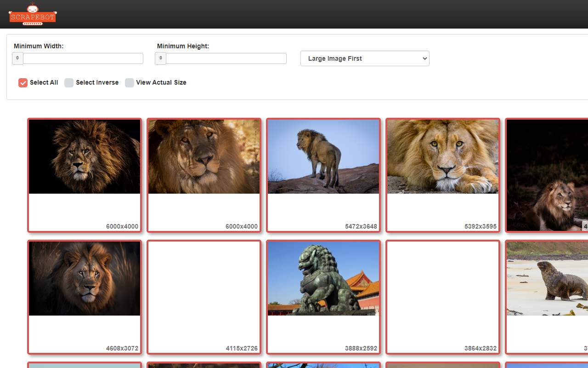Enable View Actual Size
Image resolution: width=588 pixels, height=368 pixels.
(x=130, y=83)
